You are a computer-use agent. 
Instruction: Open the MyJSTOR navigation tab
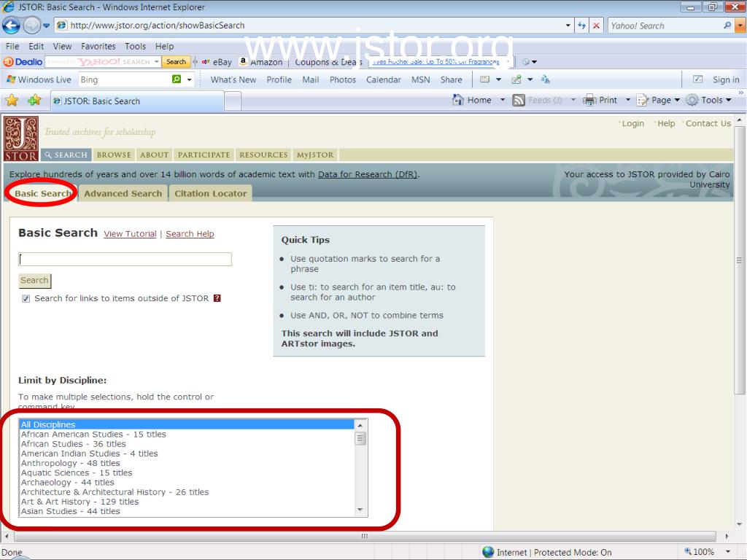(315, 155)
